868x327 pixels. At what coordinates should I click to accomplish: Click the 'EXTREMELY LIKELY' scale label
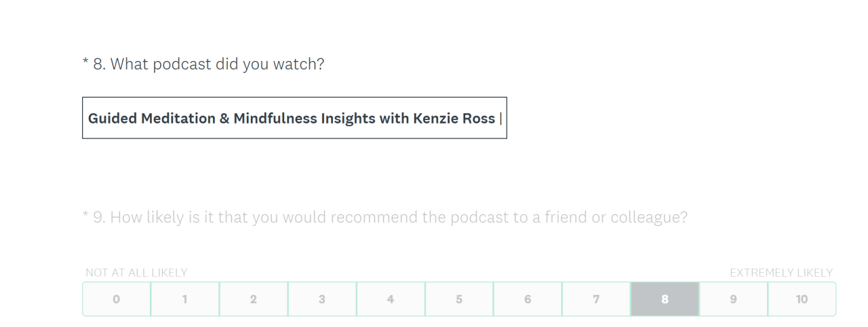781,273
